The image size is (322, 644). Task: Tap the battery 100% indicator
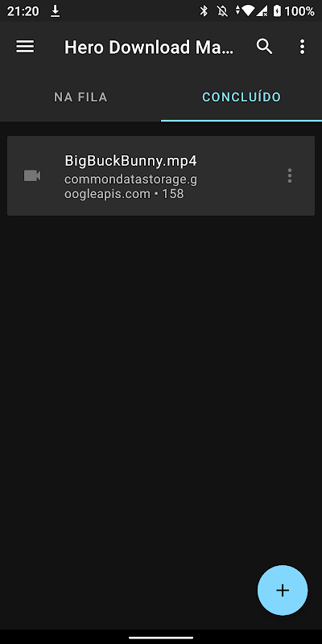coord(294,11)
